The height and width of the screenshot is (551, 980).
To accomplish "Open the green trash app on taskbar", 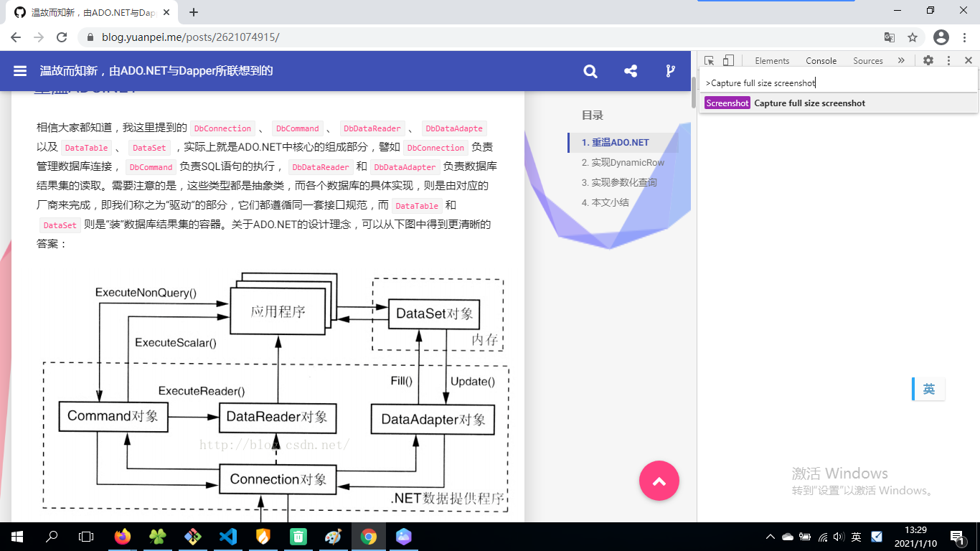I will click(x=298, y=537).
